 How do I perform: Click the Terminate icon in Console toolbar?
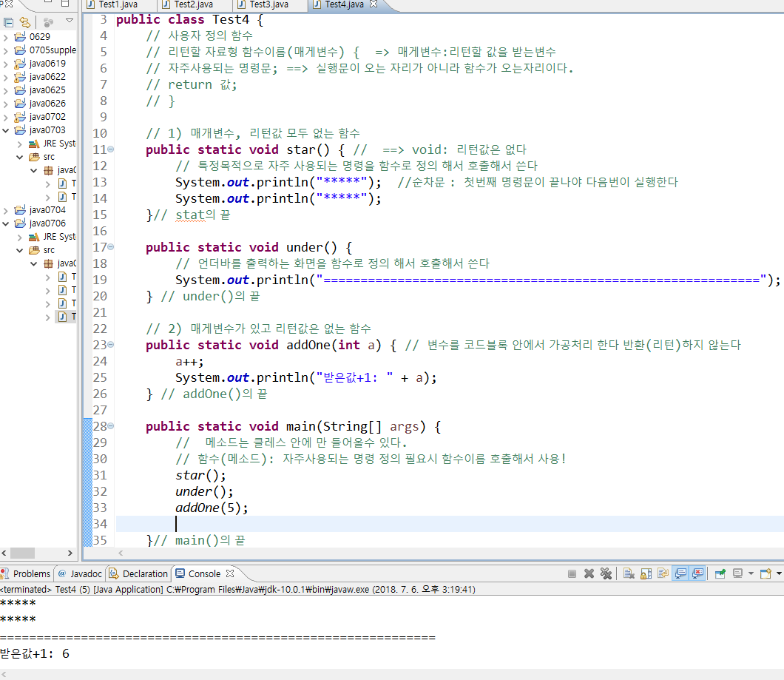coord(572,574)
